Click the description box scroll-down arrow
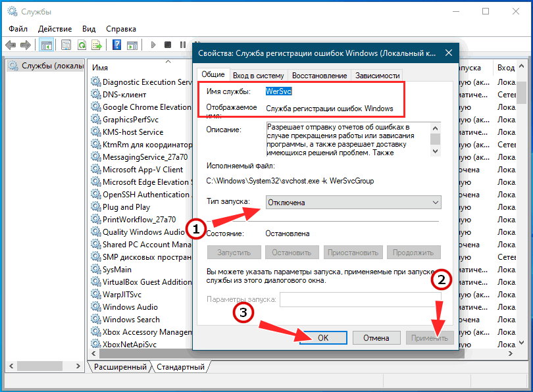 point(435,151)
